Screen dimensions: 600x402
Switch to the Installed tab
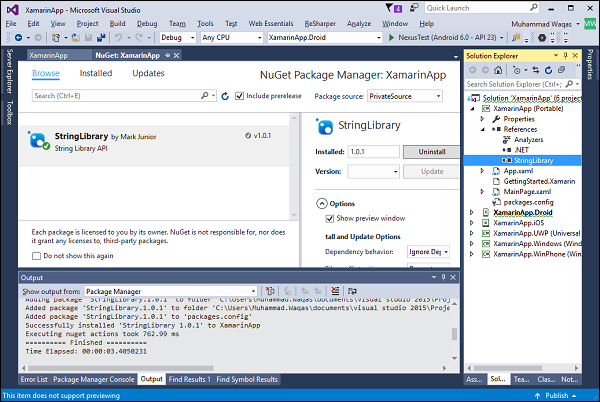[96, 73]
